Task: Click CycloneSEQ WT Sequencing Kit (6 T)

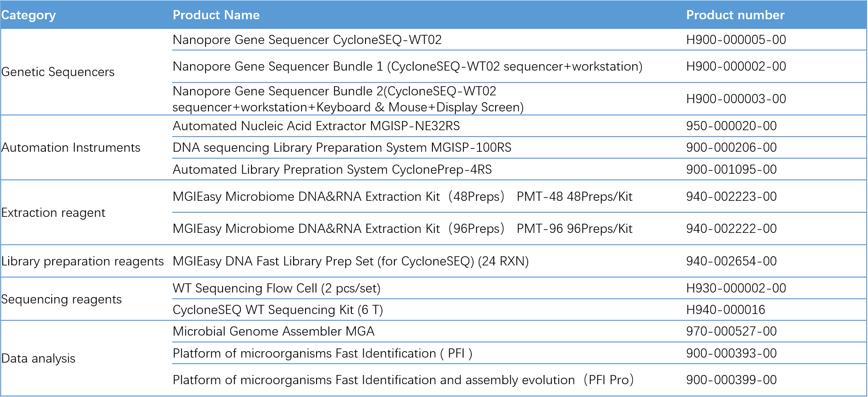Action: 278,310
